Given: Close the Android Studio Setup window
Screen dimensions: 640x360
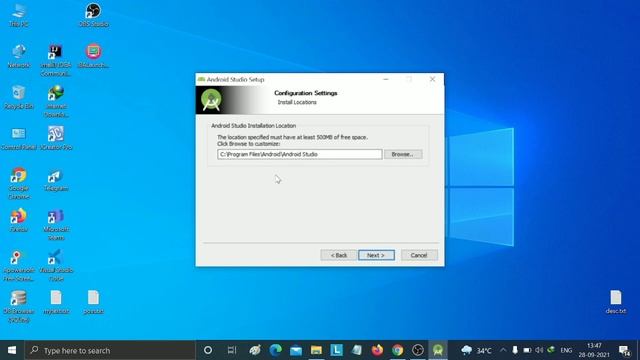Looking at the screenshot, I should point(432,79).
